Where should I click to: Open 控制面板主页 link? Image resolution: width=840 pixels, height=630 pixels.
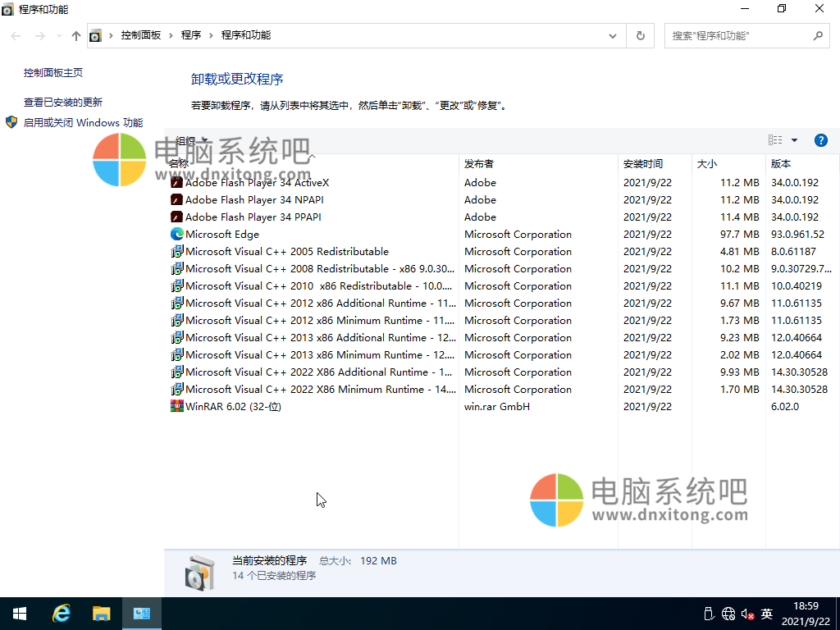[53, 73]
